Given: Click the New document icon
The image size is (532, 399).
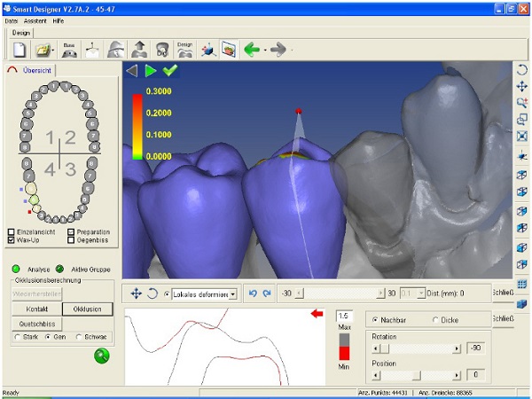Looking at the screenshot, I should pyautogui.click(x=20, y=51).
